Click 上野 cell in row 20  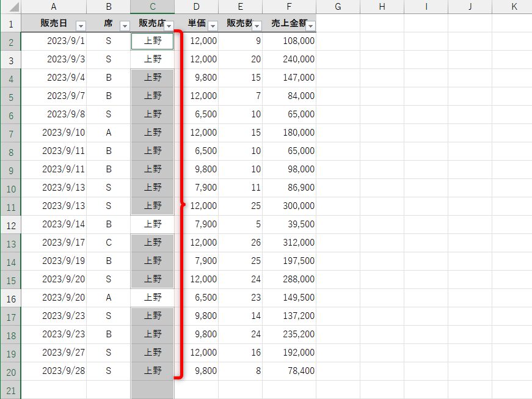tap(152, 371)
